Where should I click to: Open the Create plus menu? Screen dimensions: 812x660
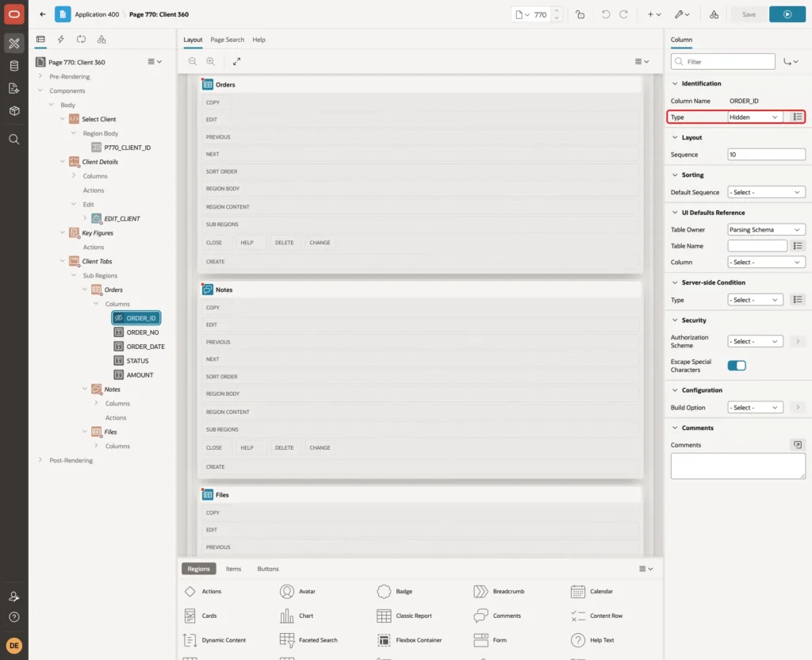pyautogui.click(x=654, y=14)
